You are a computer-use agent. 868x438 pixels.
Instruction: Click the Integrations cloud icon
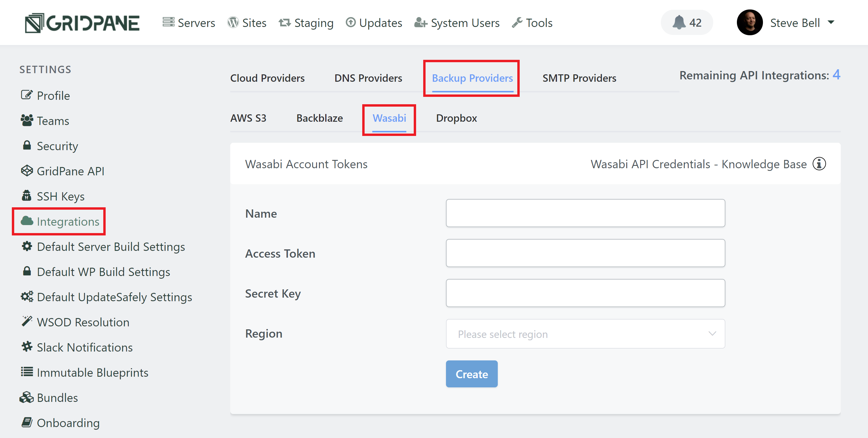click(x=27, y=221)
